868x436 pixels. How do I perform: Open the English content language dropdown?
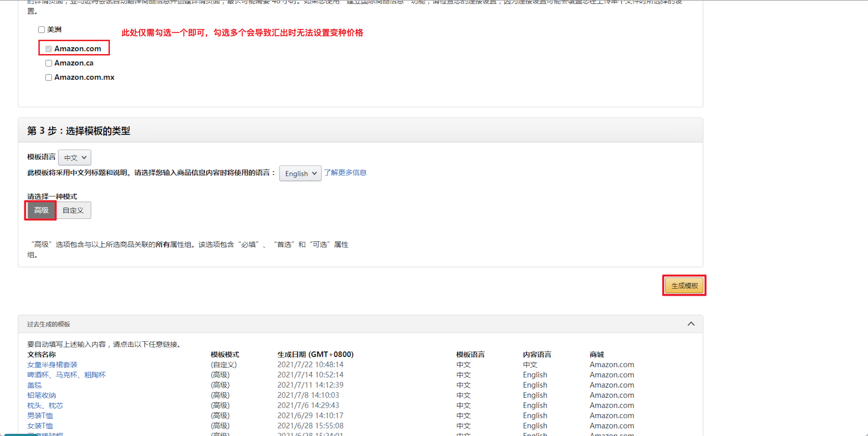[300, 173]
